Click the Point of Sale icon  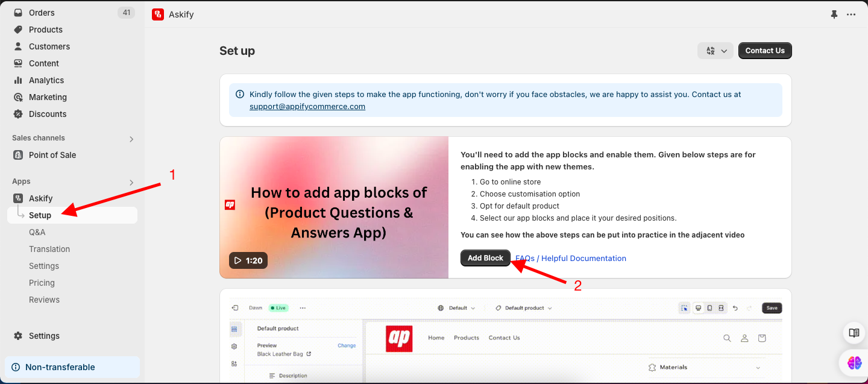pos(18,155)
